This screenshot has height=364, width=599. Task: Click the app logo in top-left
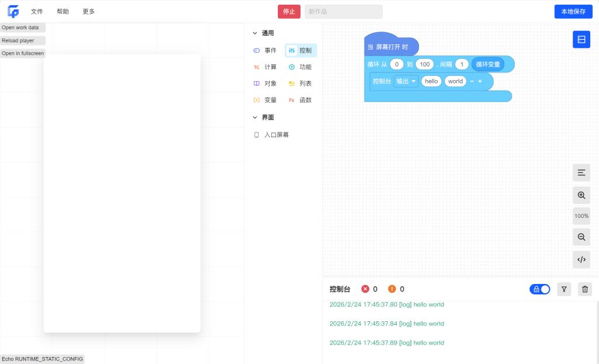[13, 12]
